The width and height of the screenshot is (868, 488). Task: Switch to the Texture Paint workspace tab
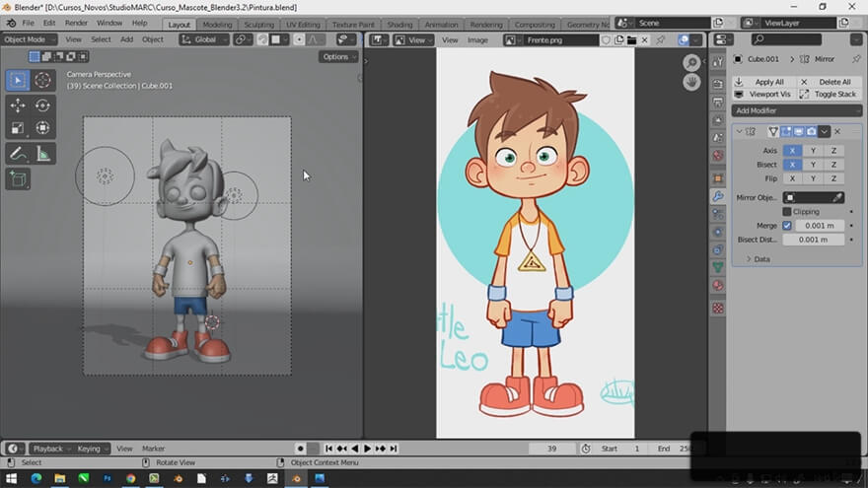pos(353,25)
